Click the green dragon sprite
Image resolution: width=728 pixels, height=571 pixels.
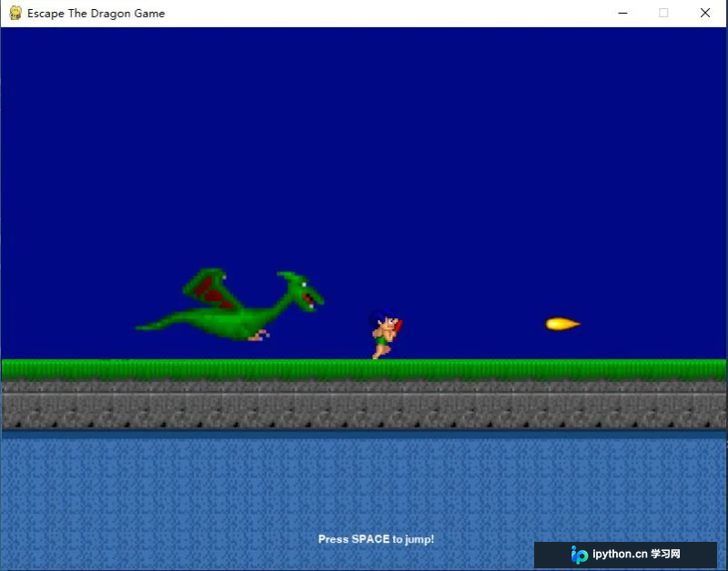click(x=230, y=305)
